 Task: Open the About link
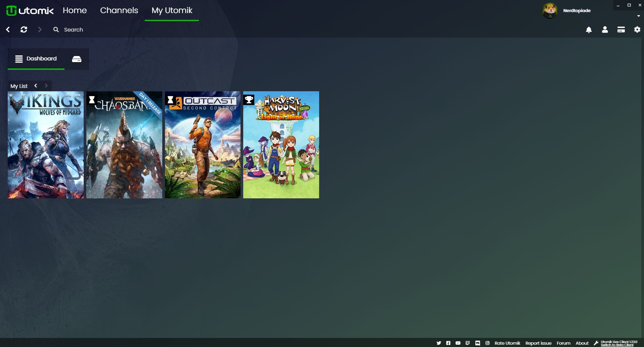(x=582, y=343)
